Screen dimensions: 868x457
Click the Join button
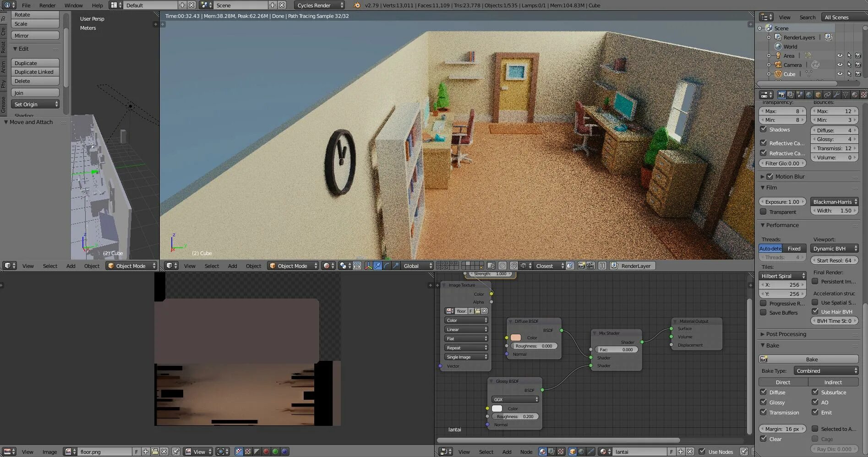click(x=35, y=92)
